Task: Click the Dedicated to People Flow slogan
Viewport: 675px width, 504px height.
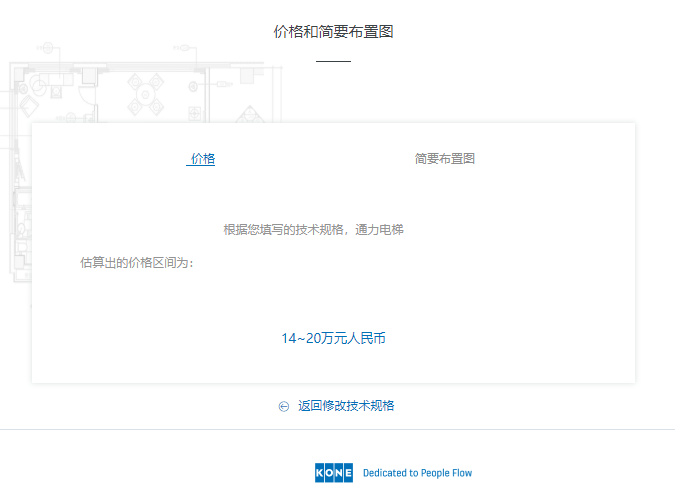Action: coord(418,473)
